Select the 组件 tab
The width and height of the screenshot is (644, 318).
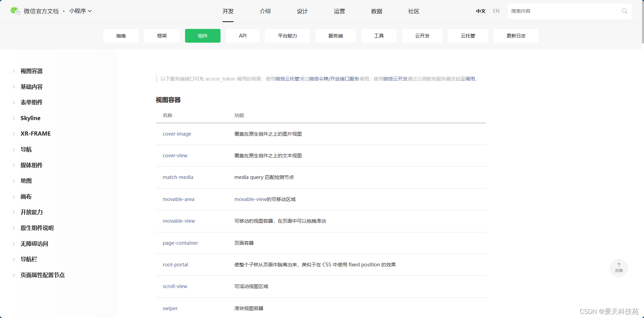(203, 35)
